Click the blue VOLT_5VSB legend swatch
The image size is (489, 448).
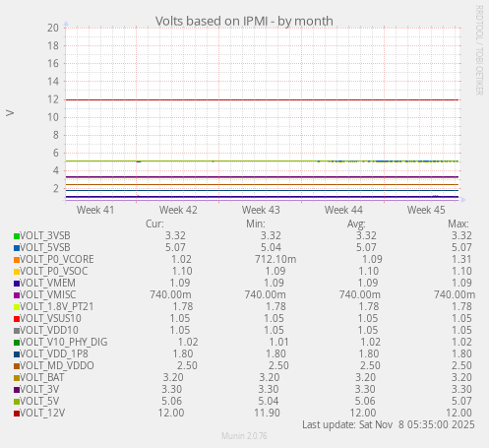[x=17, y=248]
